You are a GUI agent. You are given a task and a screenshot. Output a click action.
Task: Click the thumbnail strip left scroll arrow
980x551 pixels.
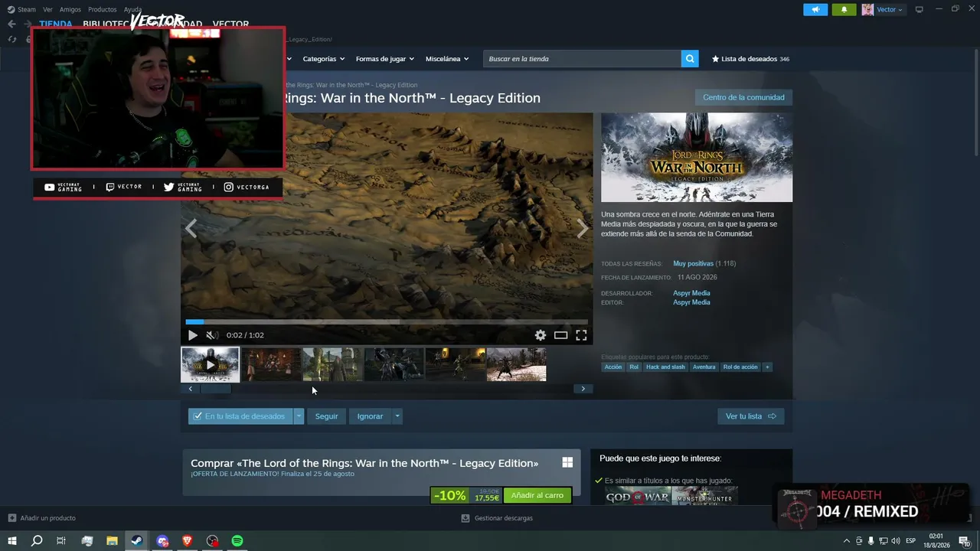[x=191, y=389]
